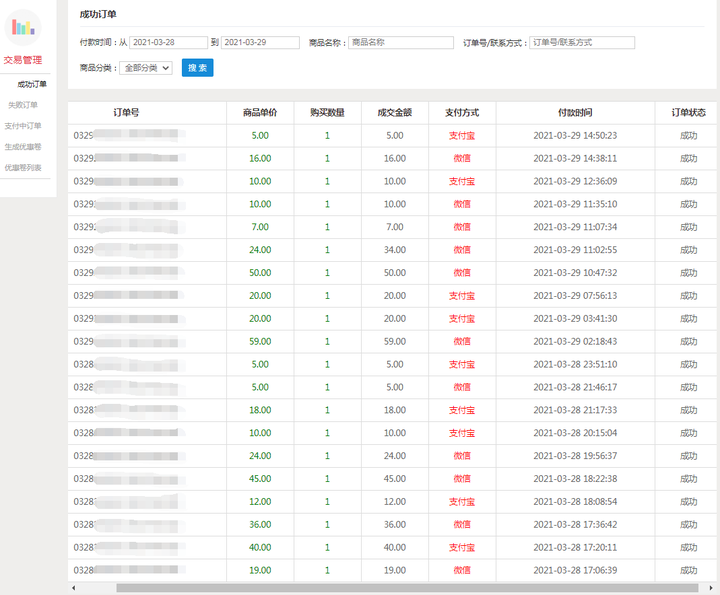Select payment time 2021-03-28 17:06:39
The image size is (720, 595).
point(575,570)
